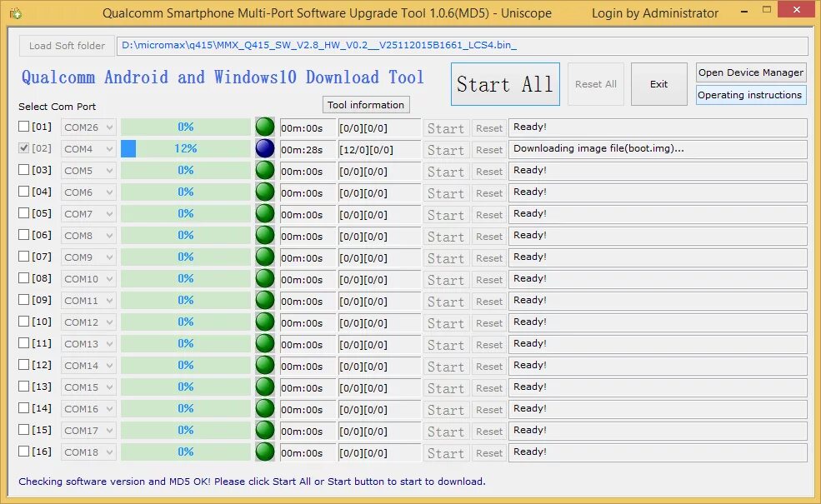Viewport: 821px width, 504px height.
Task: Click the 0% progress bar for COM26
Action: (186, 127)
